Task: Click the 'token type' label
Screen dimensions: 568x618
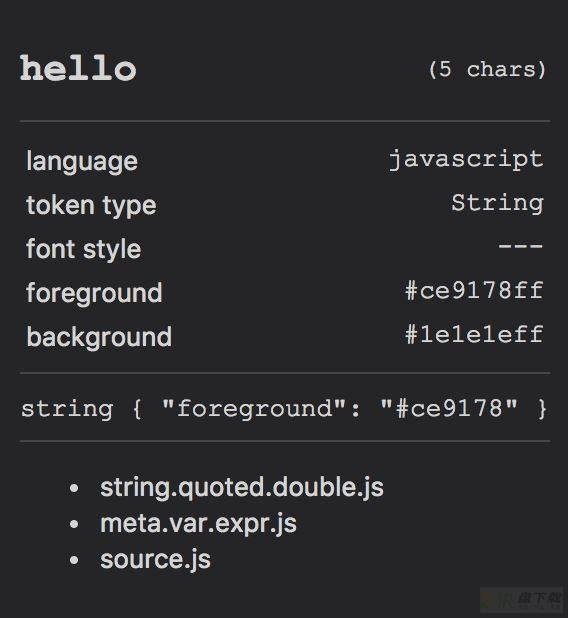Action: tap(91, 206)
